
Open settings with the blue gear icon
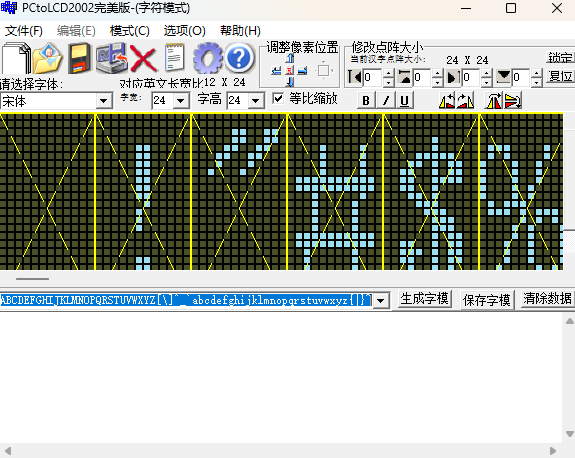[x=208, y=58]
